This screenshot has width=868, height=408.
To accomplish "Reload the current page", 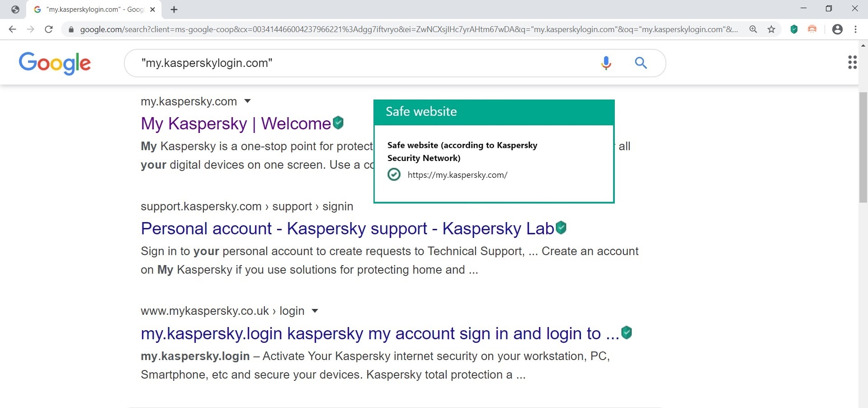I will click(49, 29).
